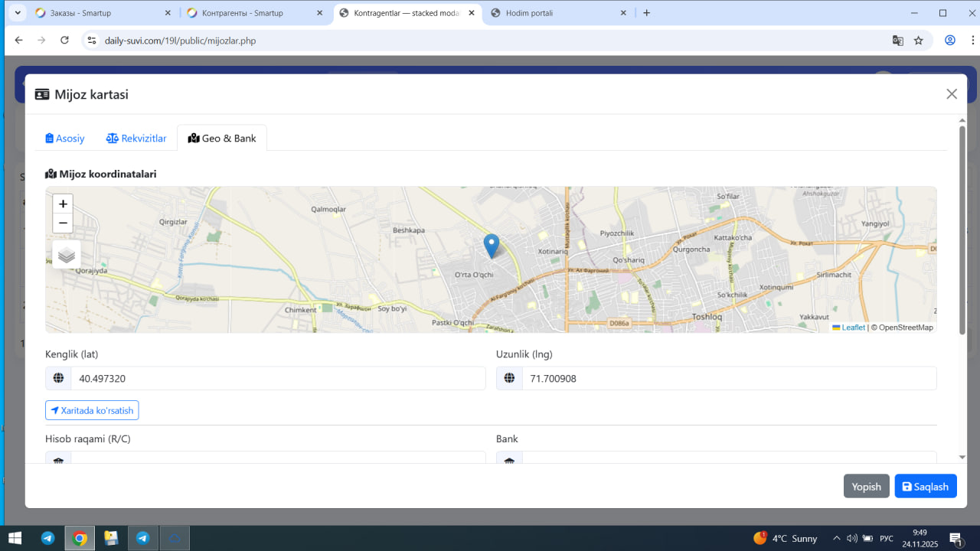Close the Kontragentlar browser tab

coord(472,13)
